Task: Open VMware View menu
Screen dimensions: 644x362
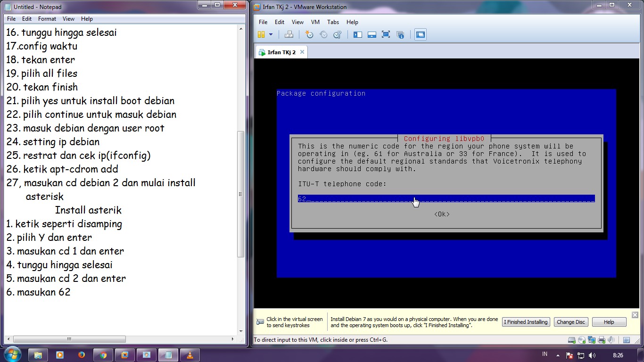Action: tap(297, 22)
